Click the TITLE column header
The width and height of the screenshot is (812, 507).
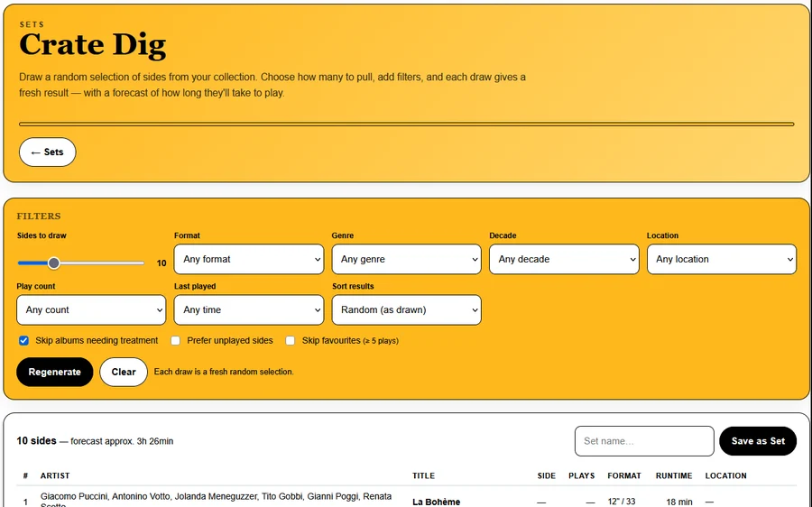424,476
